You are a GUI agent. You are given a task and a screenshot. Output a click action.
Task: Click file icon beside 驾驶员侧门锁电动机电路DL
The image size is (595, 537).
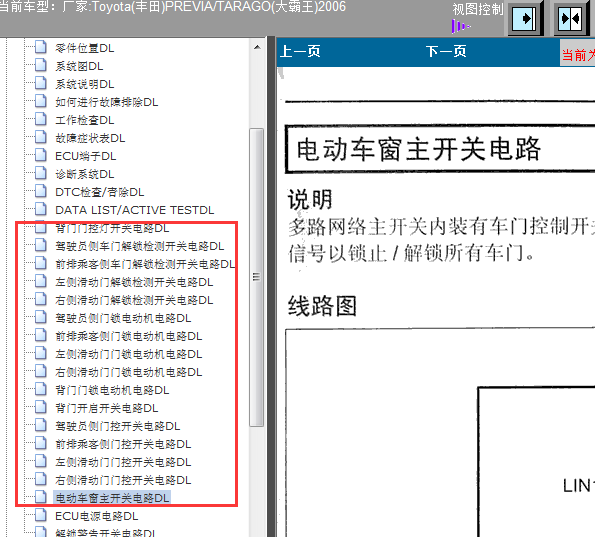tap(41, 317)
